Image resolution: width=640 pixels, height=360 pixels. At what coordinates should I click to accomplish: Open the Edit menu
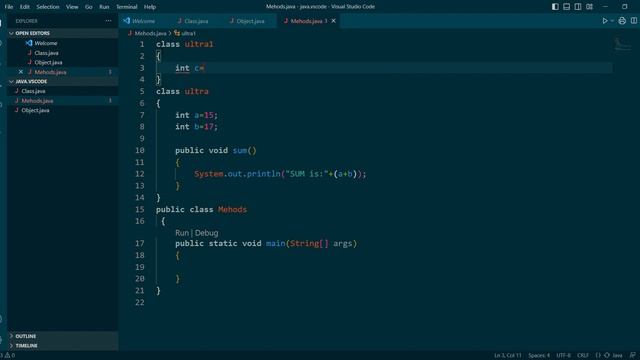24,7
